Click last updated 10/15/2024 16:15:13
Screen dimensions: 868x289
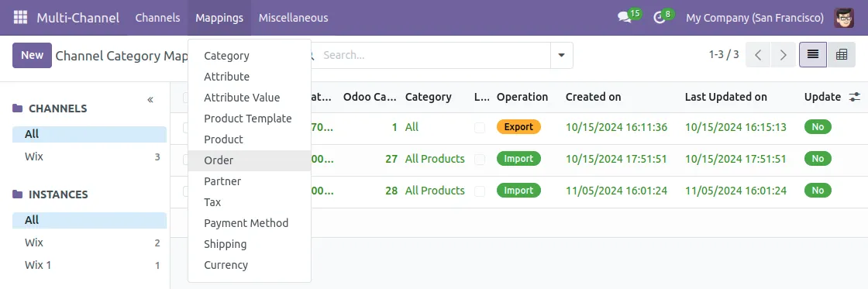[x=735, y=127]
